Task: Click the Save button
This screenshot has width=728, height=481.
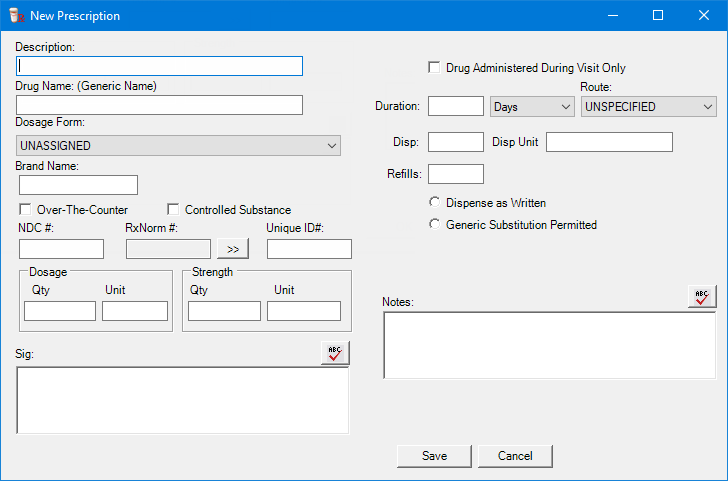Action: 434,456
